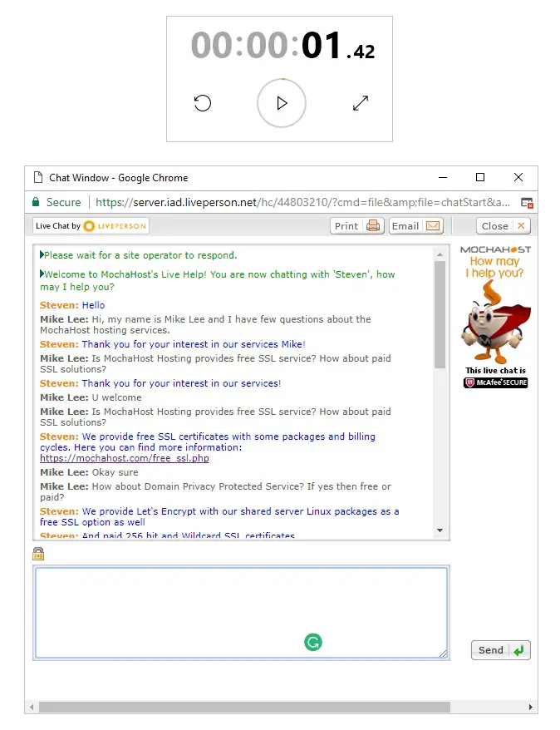Click the horizontal scrollbar right arrow

pyautogui.click(x=531, y=708)
